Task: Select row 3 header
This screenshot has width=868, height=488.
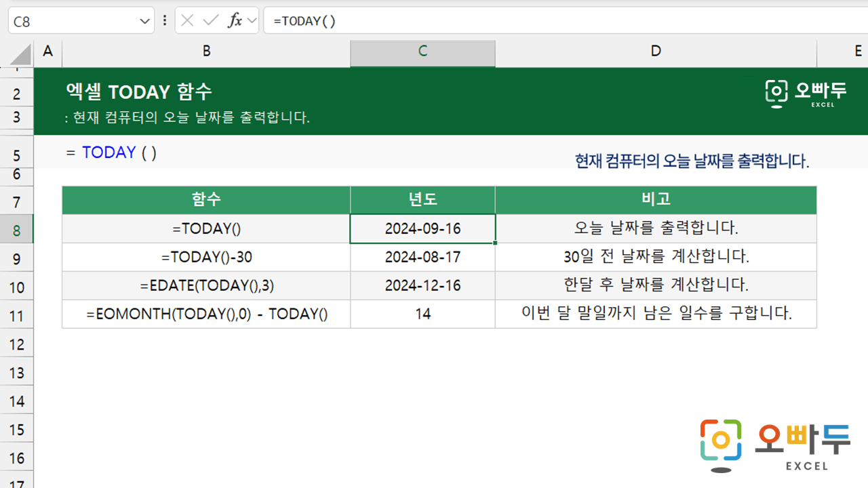Action: point(16,118)
